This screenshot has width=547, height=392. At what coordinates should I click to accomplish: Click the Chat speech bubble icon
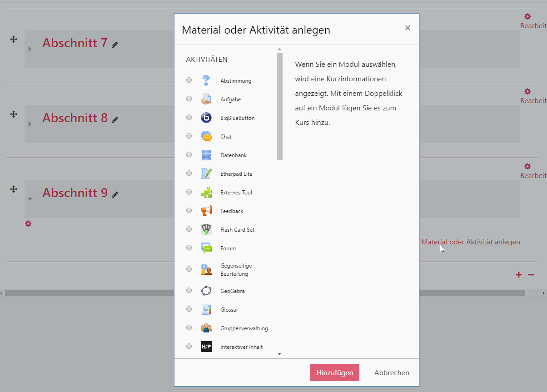tap(206, 137)
